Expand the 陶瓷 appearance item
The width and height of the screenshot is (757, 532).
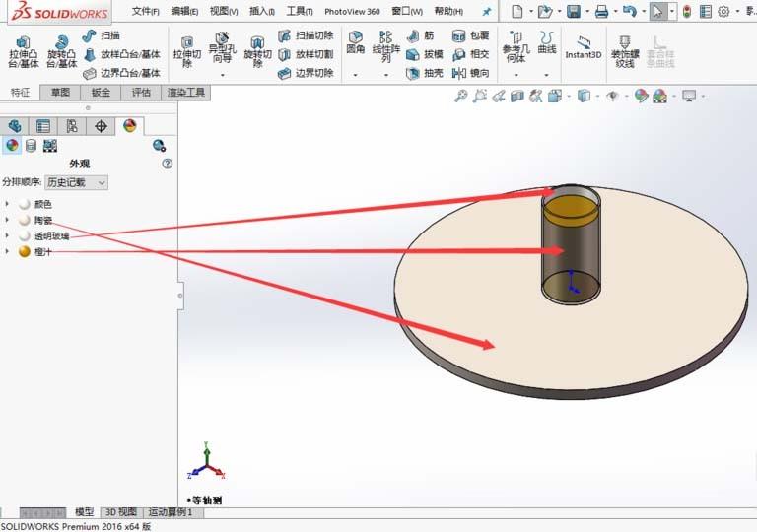(7, 220)
